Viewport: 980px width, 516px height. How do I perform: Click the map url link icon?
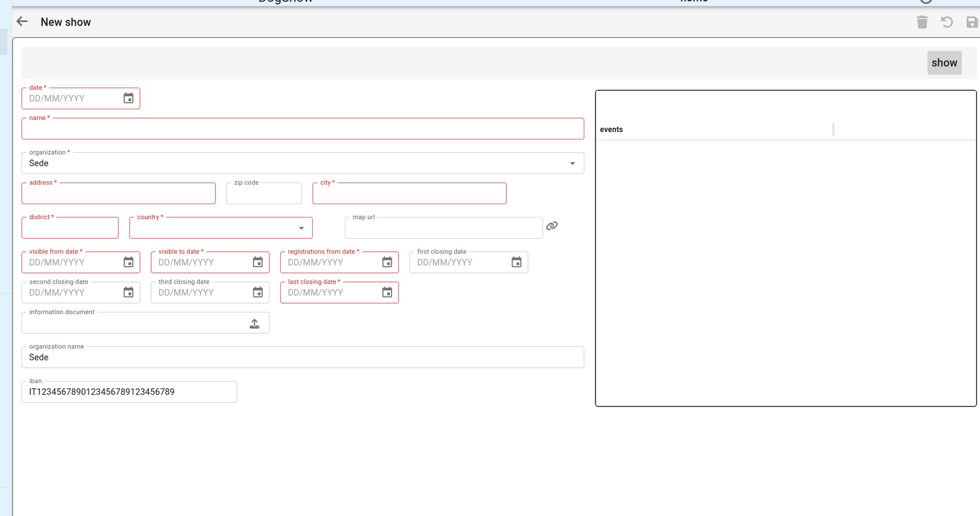(x=552, y=226)
